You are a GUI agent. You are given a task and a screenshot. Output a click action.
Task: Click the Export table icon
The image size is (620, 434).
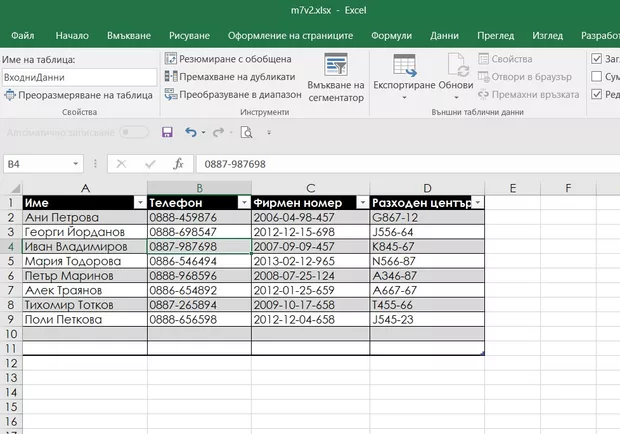pyautogui.click(x=404, y=66)
